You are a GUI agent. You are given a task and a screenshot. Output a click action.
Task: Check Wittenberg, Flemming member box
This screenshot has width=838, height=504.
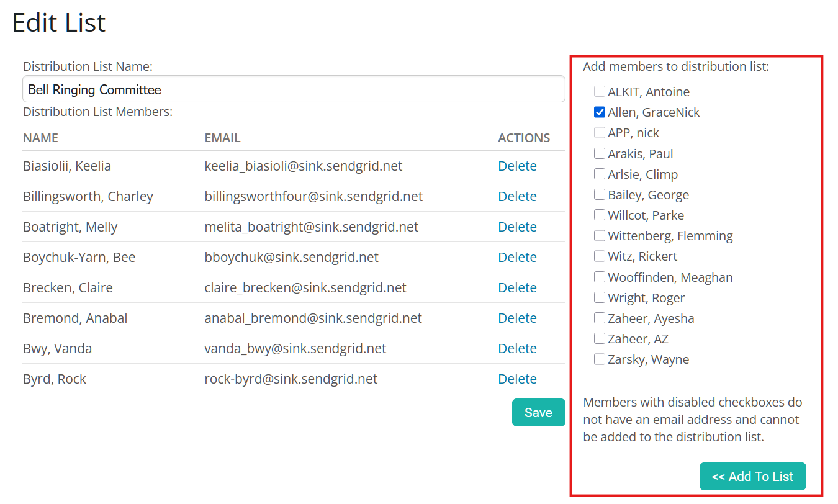[x=600, y=235]
